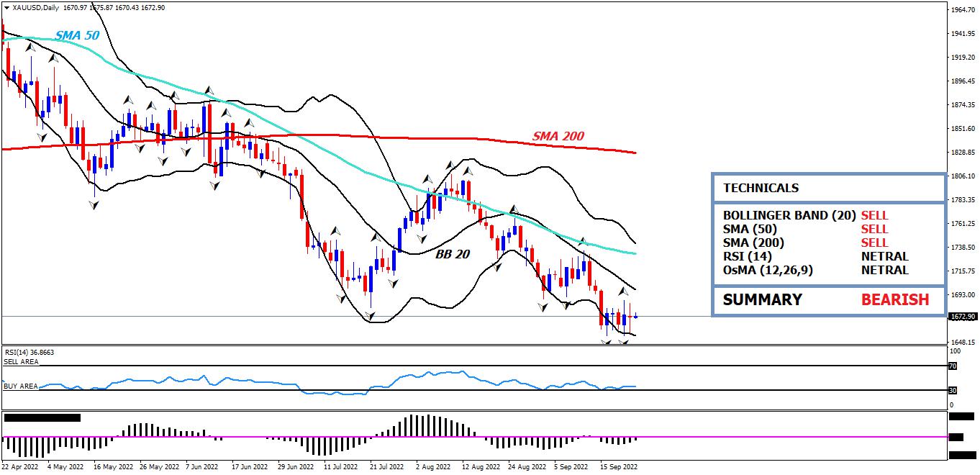This screenshot has height=475, width=980.
Task: Click the current price tag 1672.90
Action: click(963, 316)
